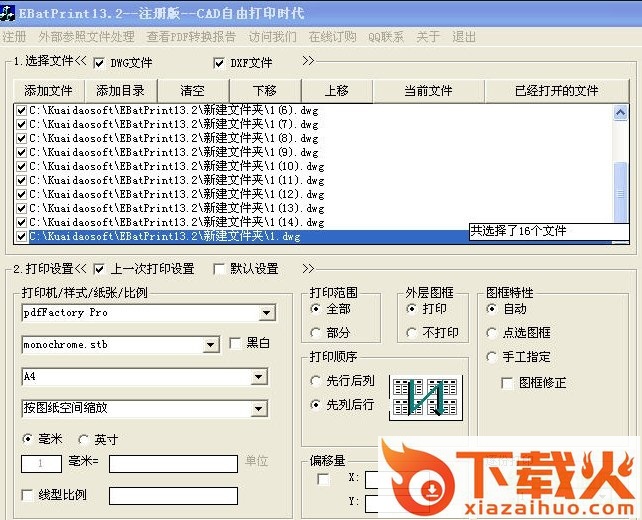Viewport: 642px width, 520px height.
Task: Select 全部 print range radio
Action: coord(315,308)
